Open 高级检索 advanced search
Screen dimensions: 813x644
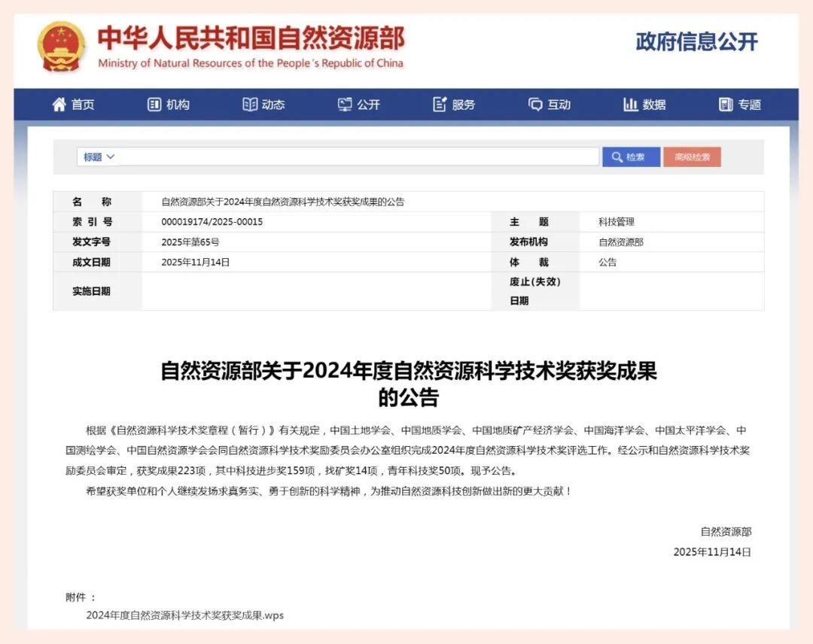click(692, 157)
